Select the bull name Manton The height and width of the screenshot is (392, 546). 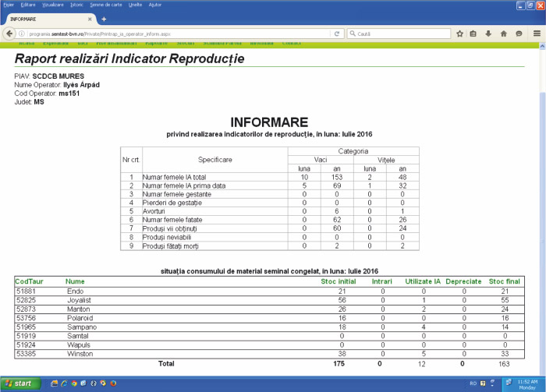pos(78,309)
